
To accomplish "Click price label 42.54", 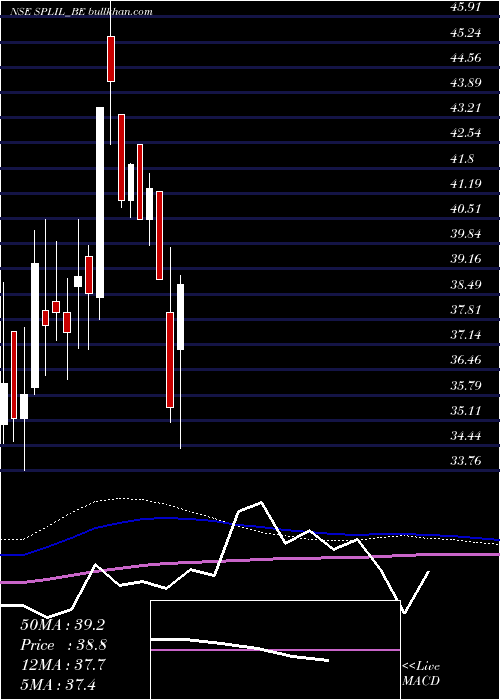I will 466,133.
